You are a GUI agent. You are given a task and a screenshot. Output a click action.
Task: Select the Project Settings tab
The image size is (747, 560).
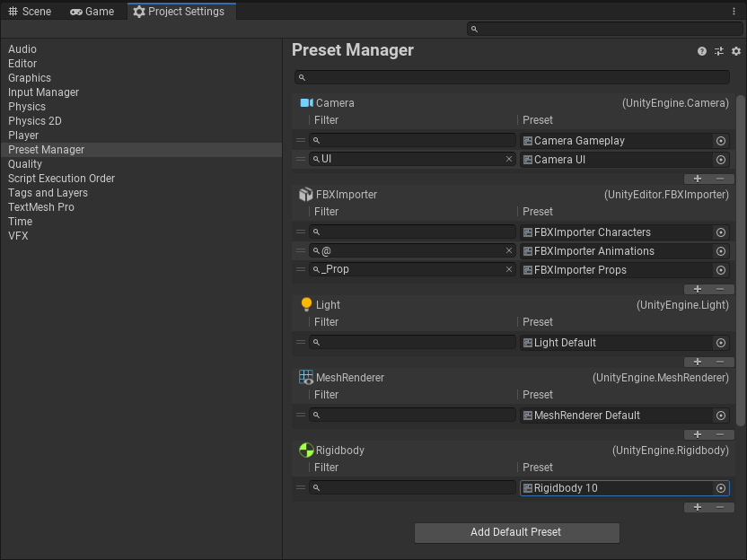[x=181, y=12]
